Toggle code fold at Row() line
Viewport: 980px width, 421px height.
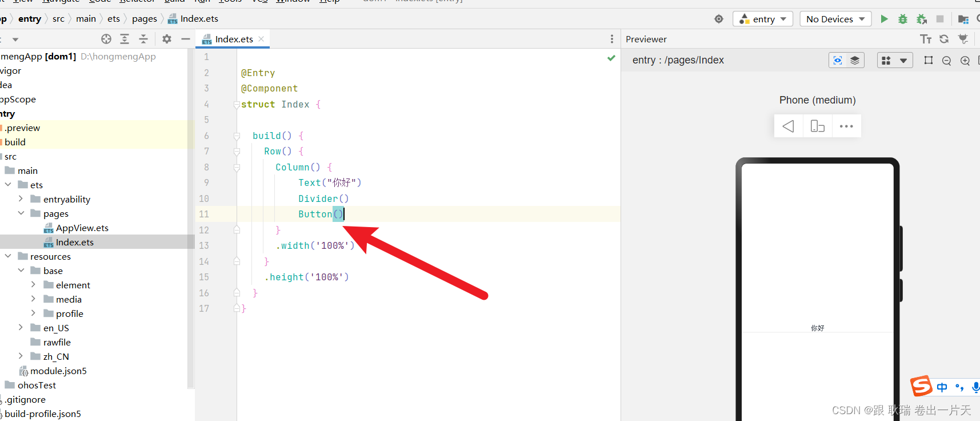[x=237, y=152]
